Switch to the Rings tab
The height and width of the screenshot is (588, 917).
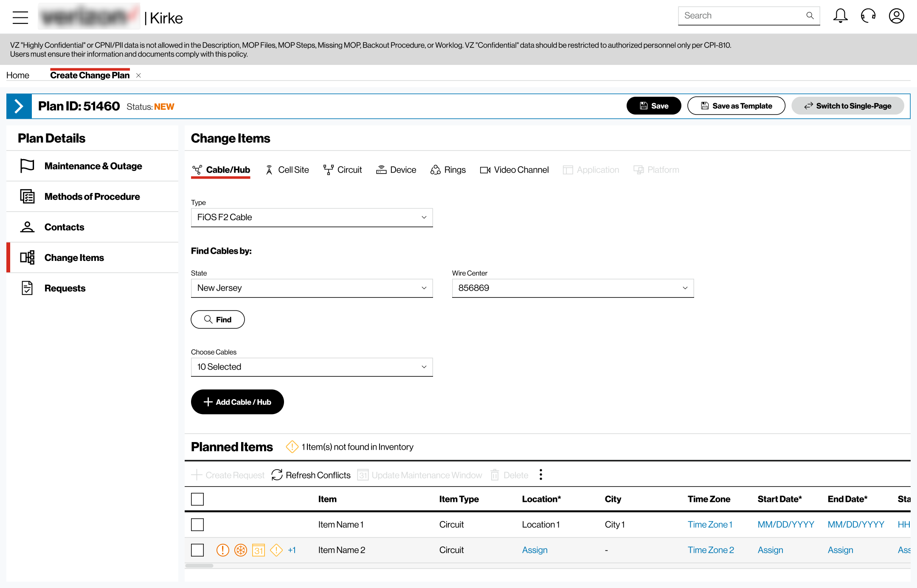[x=448, y=170]
